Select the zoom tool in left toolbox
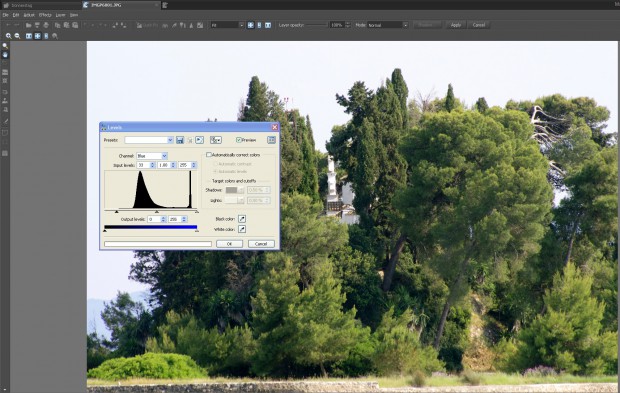The width and height of the screenshot is (620, 393). (x=5, y=46)
